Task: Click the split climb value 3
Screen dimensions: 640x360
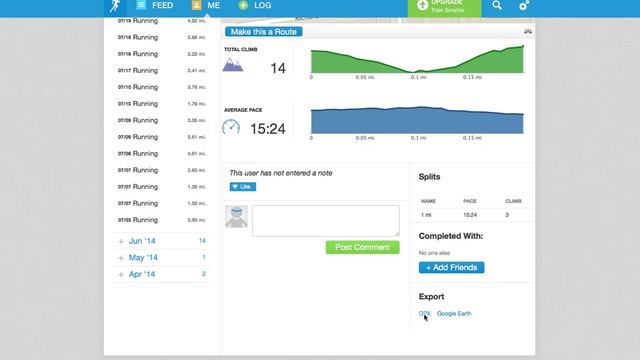Action: click(x=507, y=215)
